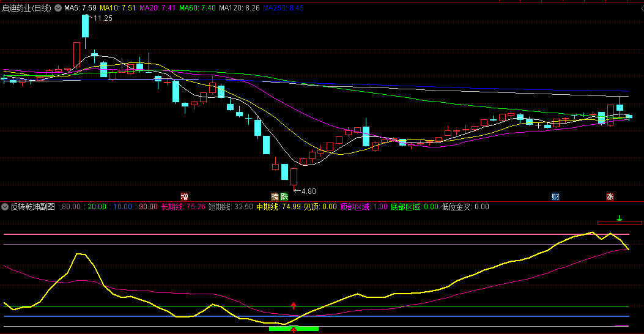Expand the 反转乾坤副图 indicator menu arrow
The width and height of the screenshot is (644, 334).
coord(5,207)
